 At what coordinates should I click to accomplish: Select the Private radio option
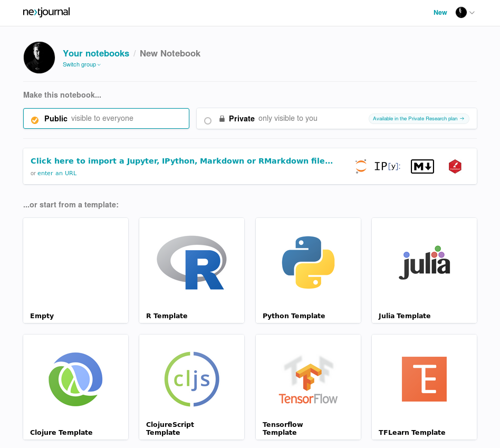coord(208,121)
